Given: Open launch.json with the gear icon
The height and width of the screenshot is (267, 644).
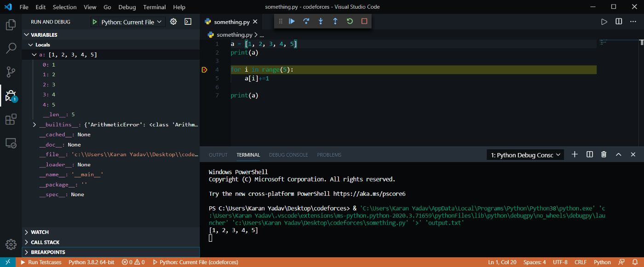Looking at the screenshot, I should pyautogui.click(x=173, y=22).
